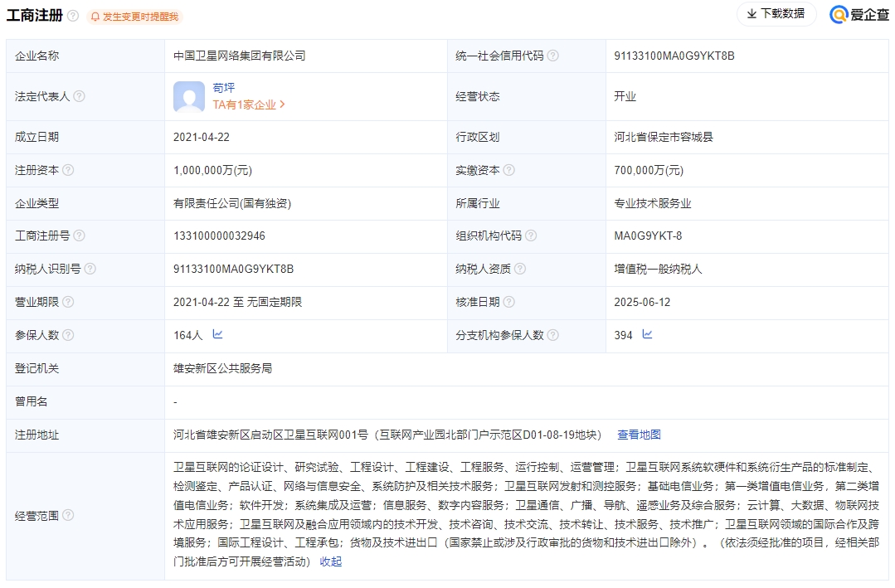Click the 发生变更时提醒我 reminder button

click(134, 17)
